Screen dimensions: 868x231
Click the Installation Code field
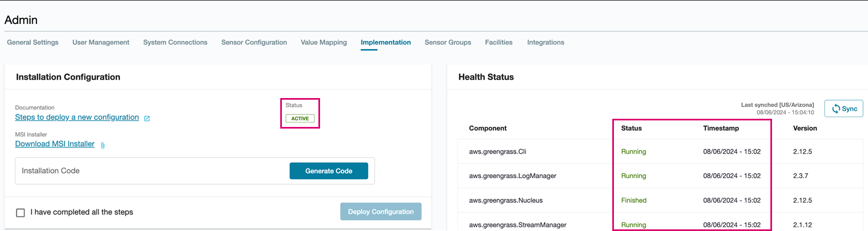153,171
